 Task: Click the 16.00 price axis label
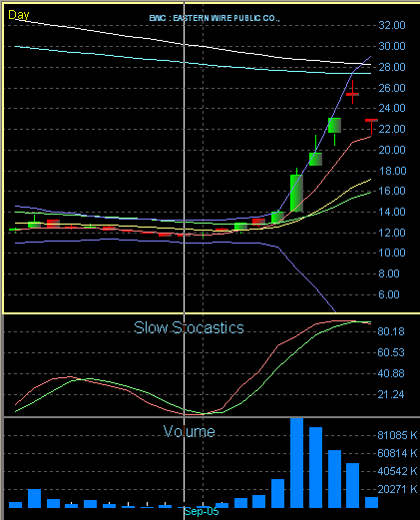point(392,191)
